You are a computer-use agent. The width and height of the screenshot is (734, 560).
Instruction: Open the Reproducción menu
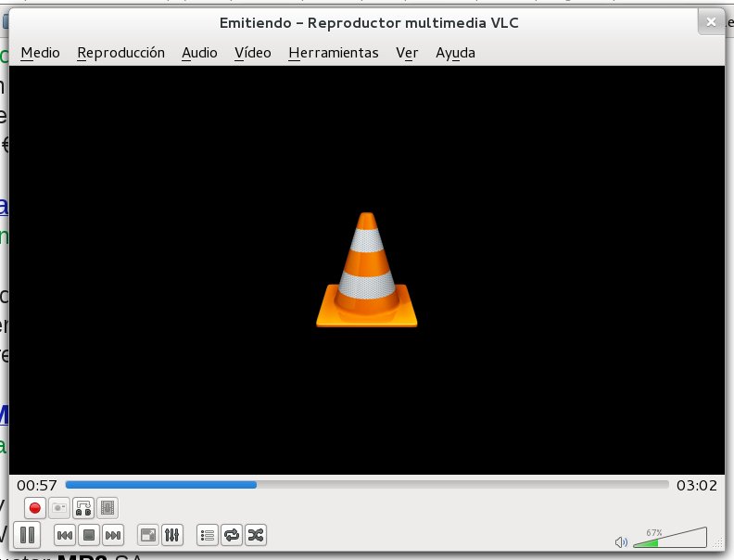coord(120,53)
